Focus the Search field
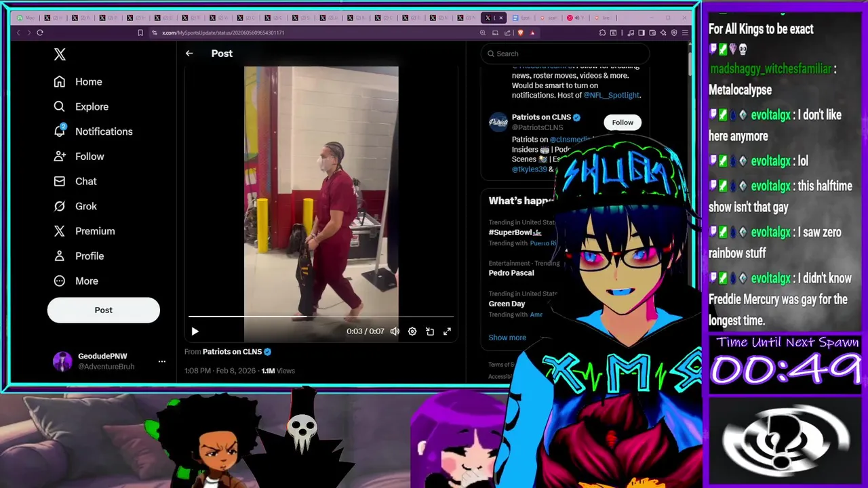Viewport: 868px width, 488px height. coord(565,54)
